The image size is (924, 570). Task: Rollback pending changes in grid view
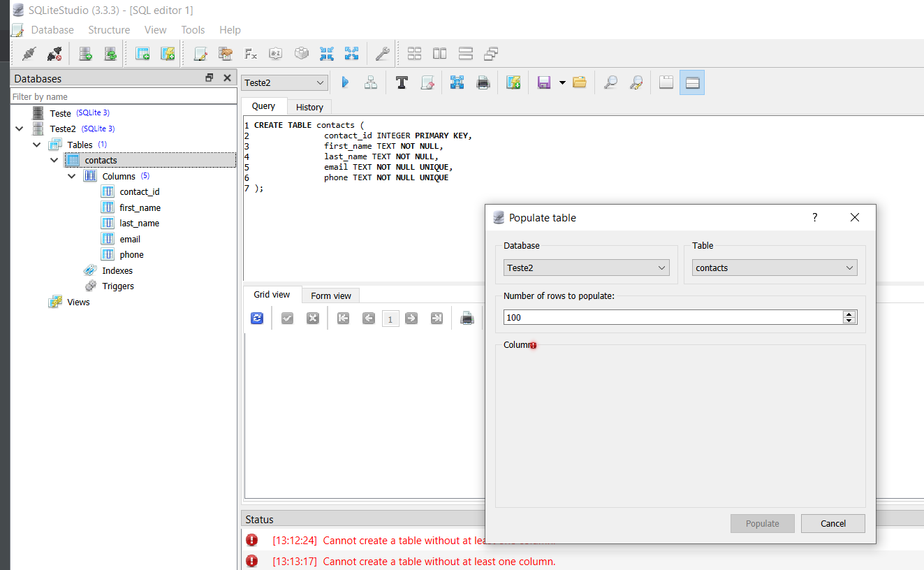[x=312, y=318]
